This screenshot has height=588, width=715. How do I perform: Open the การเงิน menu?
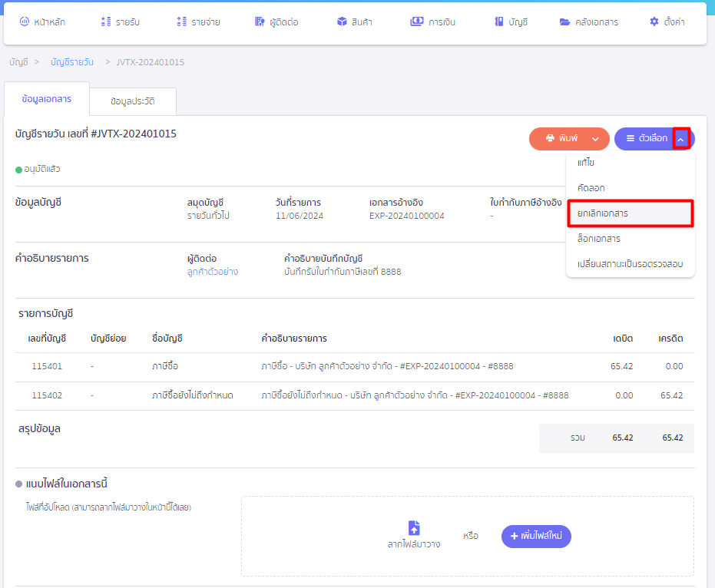432,22
